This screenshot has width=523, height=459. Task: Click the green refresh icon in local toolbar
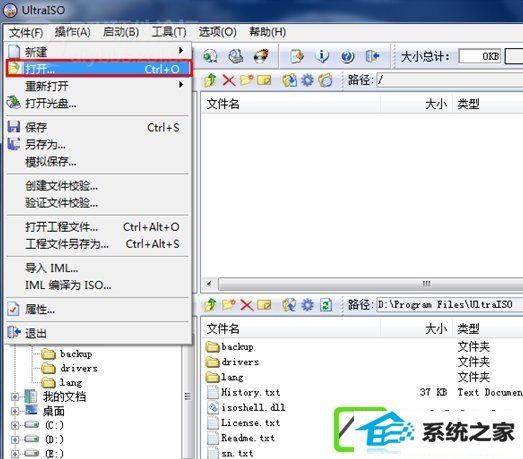click(326, 305)
